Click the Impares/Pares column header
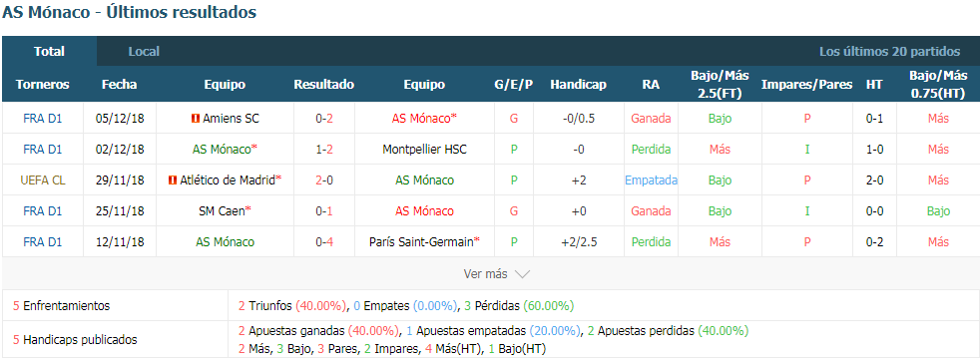The height and width of the screenshot is (362, 980). 807,85
